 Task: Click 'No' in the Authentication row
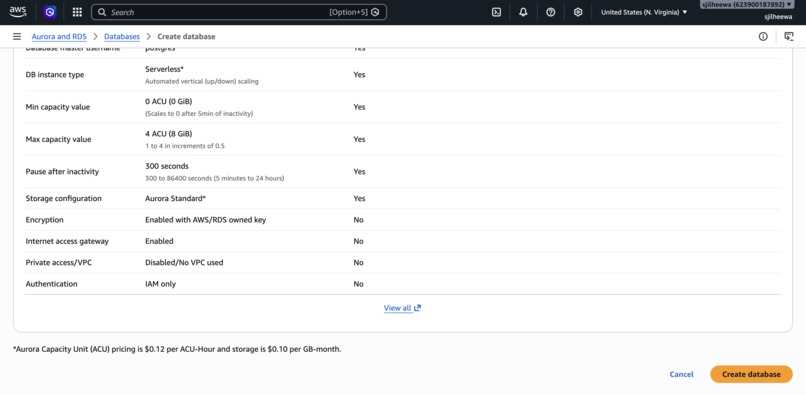(x=358, y=284)
